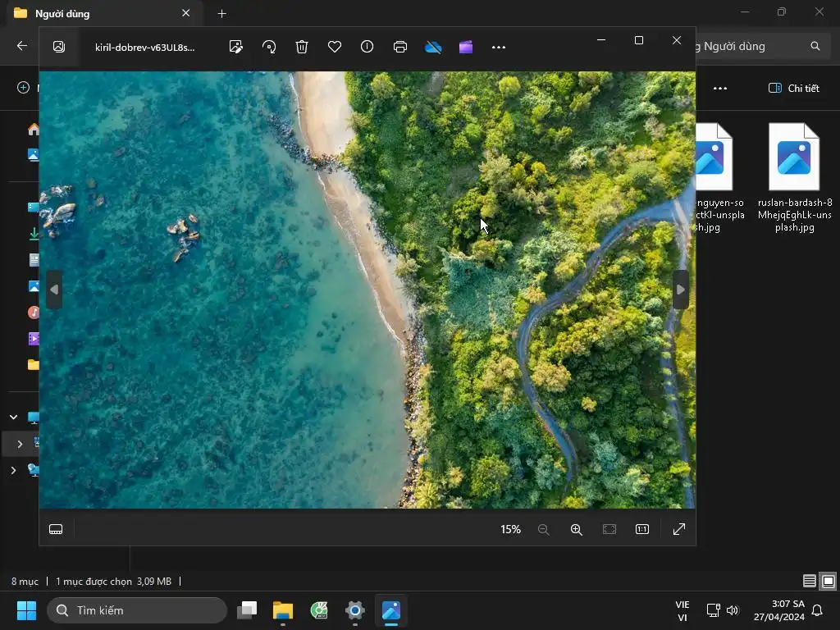Screen dimensions: 840x630
Task: Zoom in on the photo
Action: (577, 529)
